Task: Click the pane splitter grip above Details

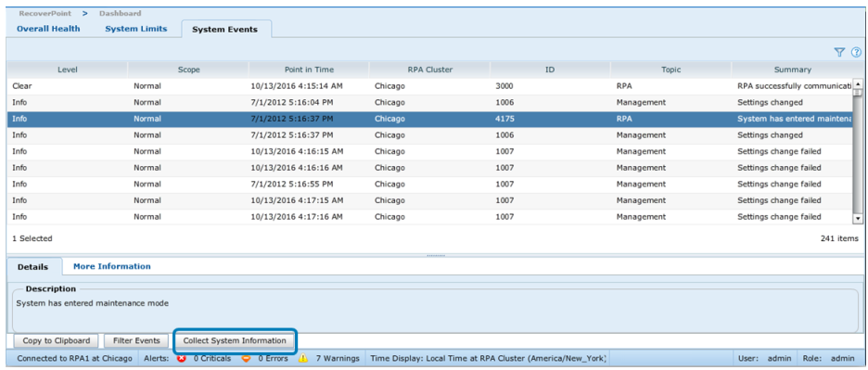Action: [436, 255]
